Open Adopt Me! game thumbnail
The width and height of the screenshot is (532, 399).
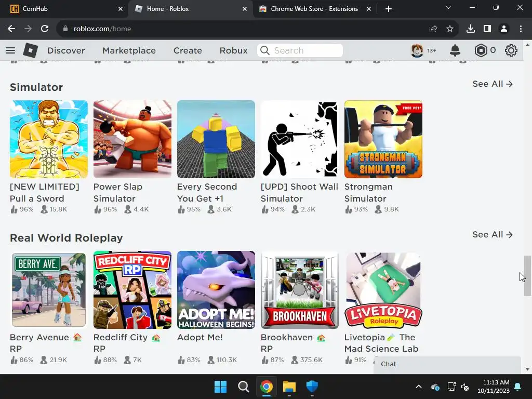[216, 290]
